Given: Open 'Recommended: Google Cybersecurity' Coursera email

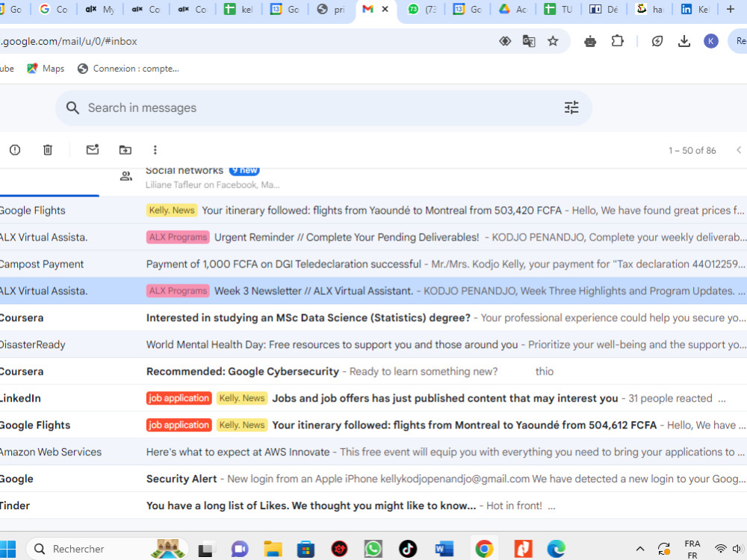Looking at the screenshot, I should click(373, 371).
